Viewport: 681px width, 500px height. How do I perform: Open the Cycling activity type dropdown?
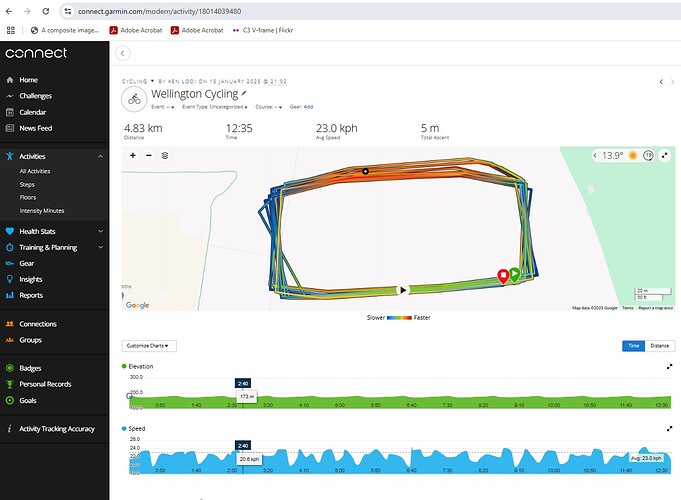(138, 81)
